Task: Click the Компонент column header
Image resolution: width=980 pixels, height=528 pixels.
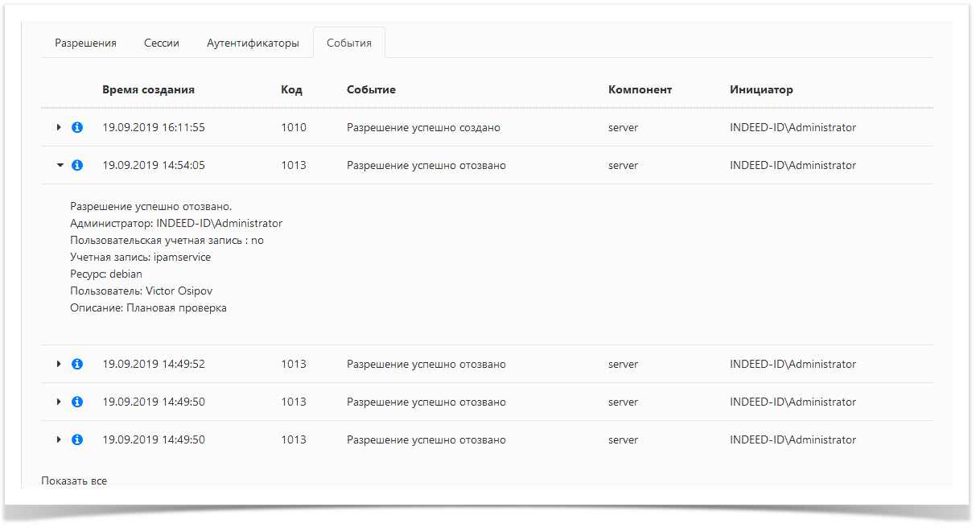Action: tap(640, 89)
